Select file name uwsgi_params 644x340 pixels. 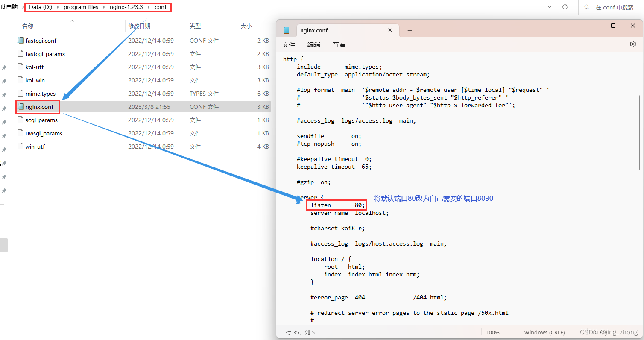click(x=44, y=133)
